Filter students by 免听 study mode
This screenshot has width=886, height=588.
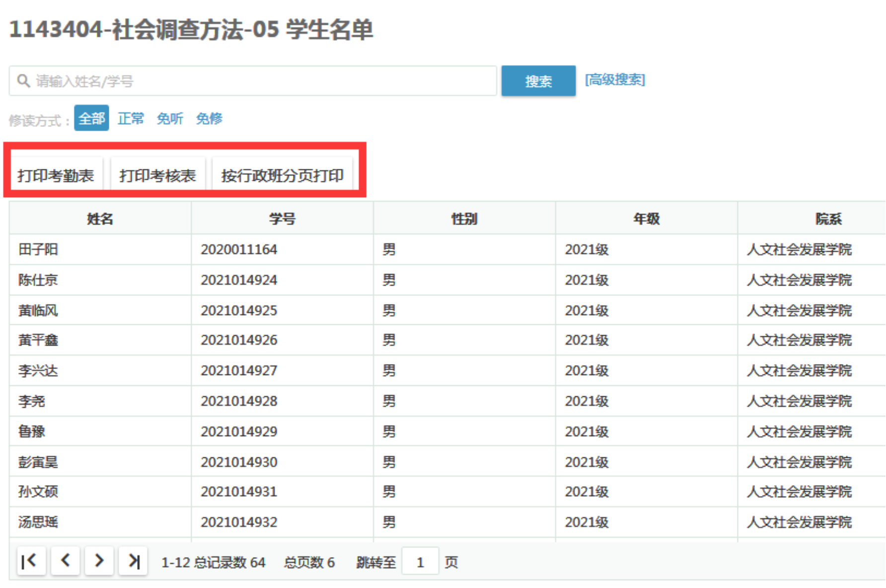[170, 118]
